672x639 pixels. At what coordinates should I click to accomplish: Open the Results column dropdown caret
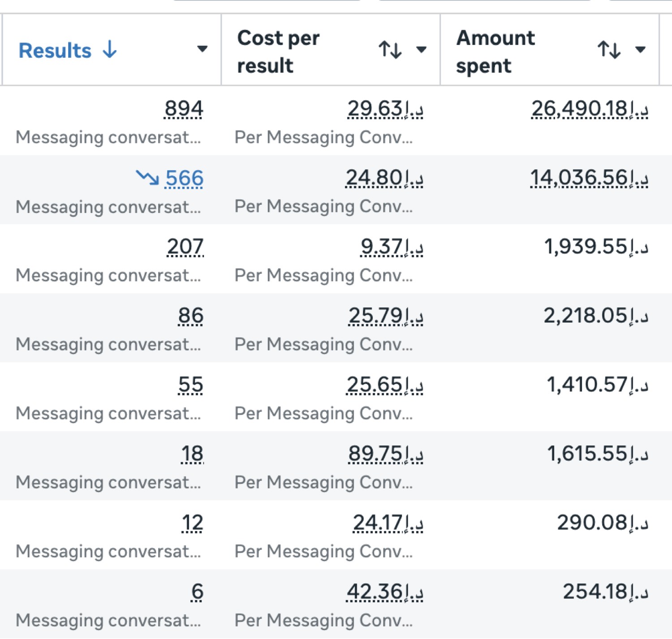point(202,49)
